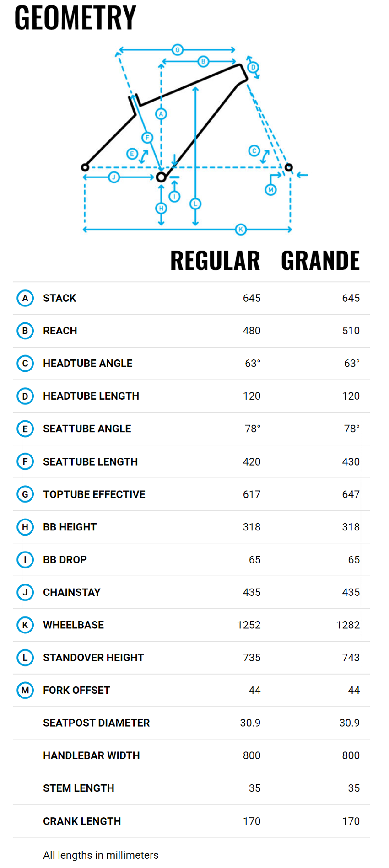Click the circled K icon beside WHEELBASE
389x868 pixels.
25,625
